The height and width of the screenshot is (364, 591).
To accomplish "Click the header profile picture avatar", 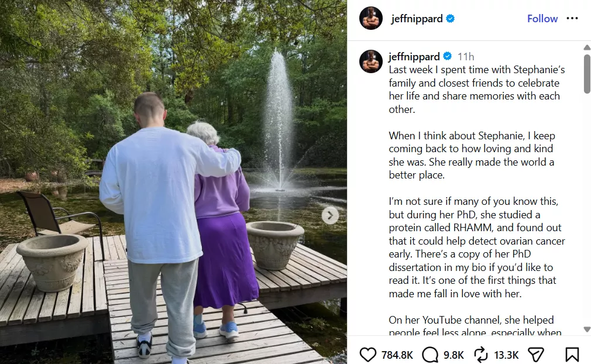I will click(371, 18).
